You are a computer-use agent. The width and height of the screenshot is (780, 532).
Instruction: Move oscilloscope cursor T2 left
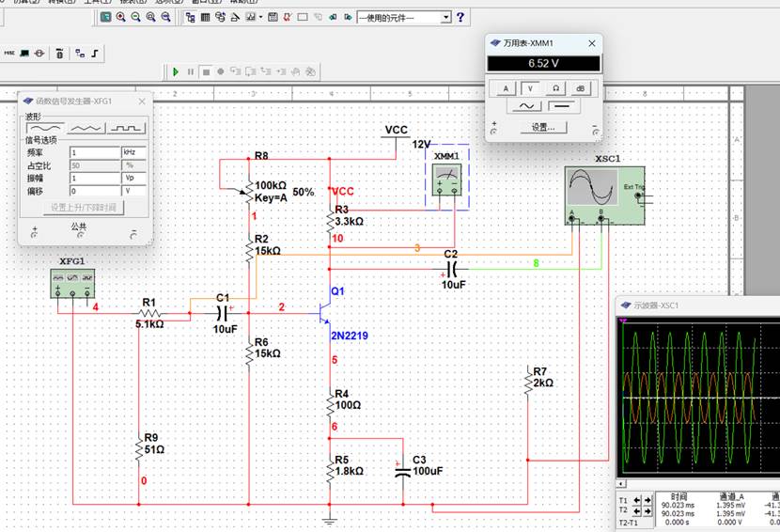(638, 511)
